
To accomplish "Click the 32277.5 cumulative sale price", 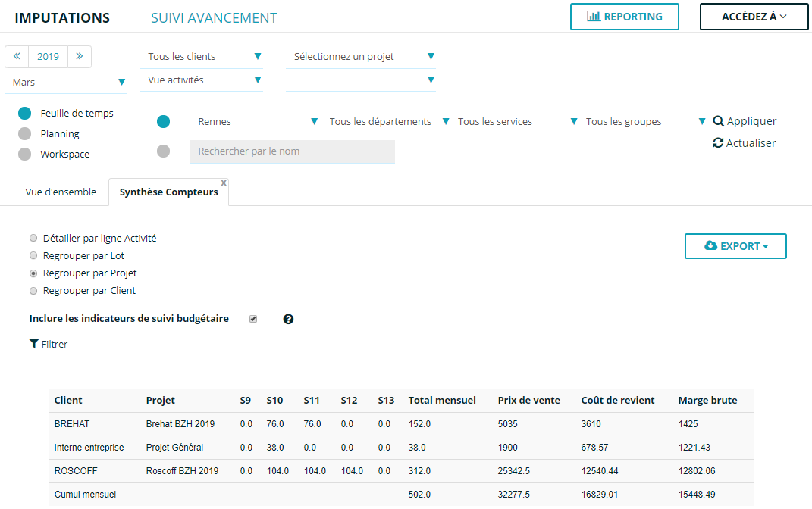I will coord(514,495).
